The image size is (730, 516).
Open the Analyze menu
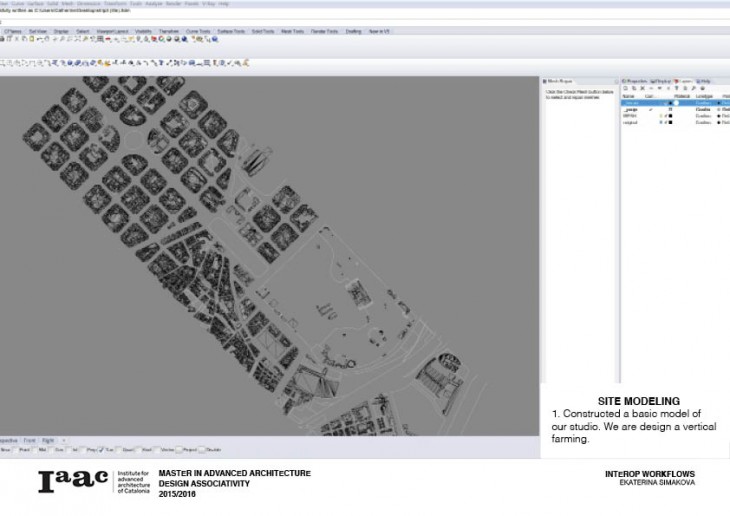tap(153, 3)
